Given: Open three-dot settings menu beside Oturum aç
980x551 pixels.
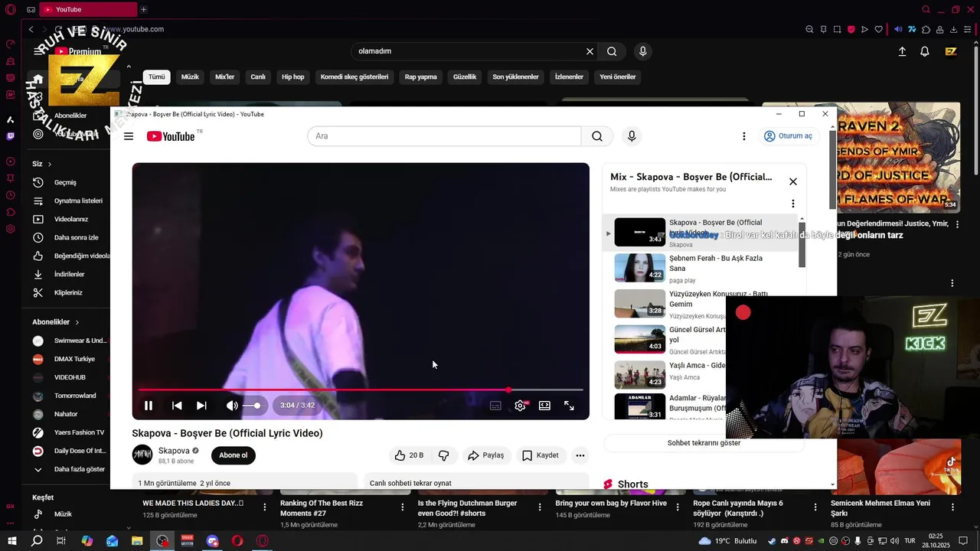Looking at the screenshot, I should [743, 136].
